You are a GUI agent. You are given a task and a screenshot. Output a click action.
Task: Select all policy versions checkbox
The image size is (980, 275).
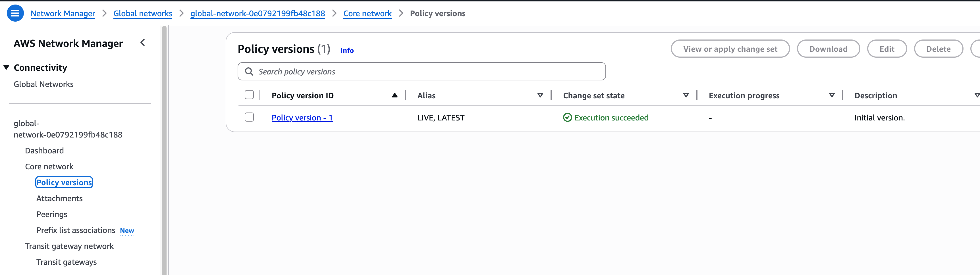[x=249, y=95]
